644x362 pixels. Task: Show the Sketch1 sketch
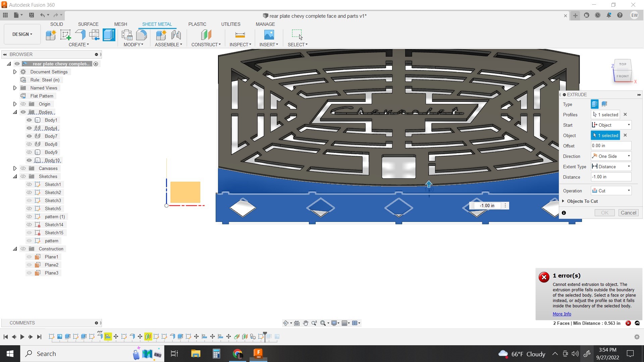click(29, 184)
